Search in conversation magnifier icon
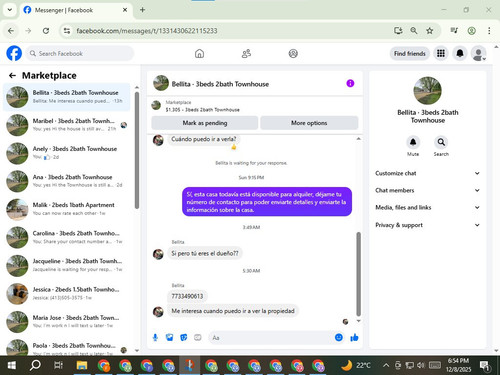 click(441, 142)
